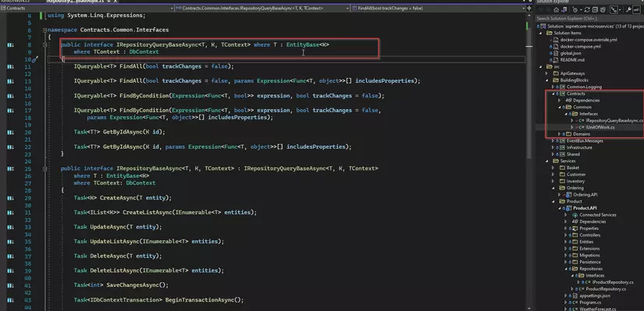Expand the Common.Logging project

pyautogui.click(x=553, y=87)
